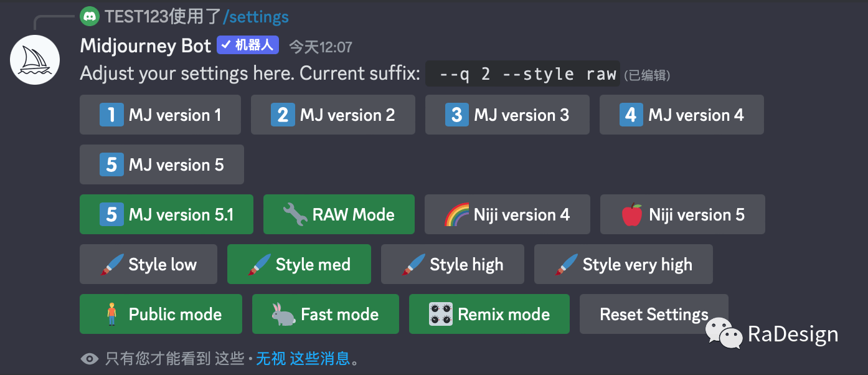Click the eye icon beside visibility note

pos(90,359)
